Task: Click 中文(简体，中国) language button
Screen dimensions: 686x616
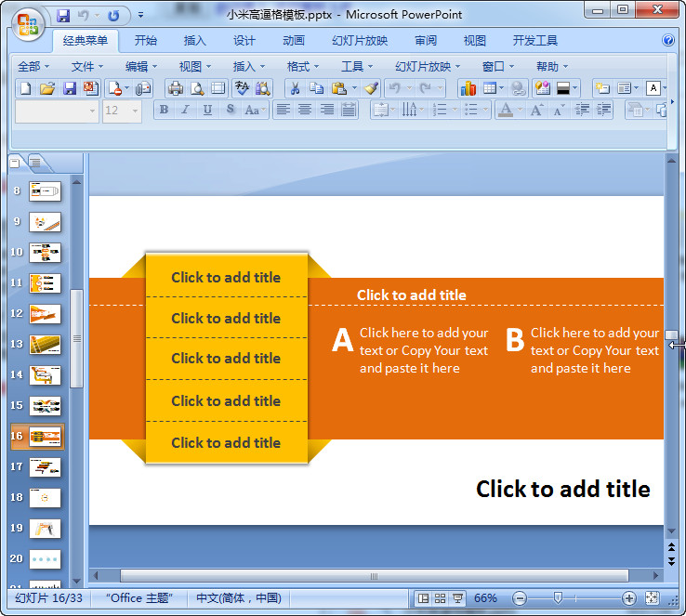Action: [x=239, y=598]
